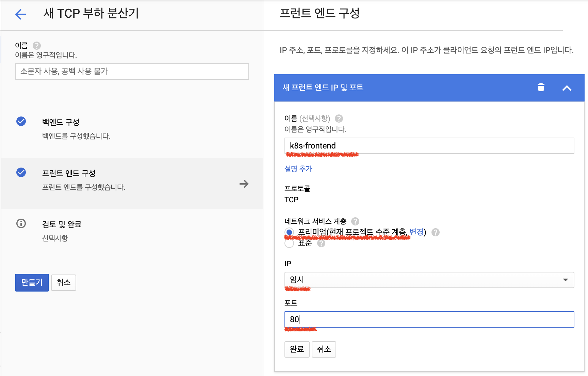Image resolution: width=588 pixels, height=376 pixels.
Task: Click the 설명 추가 add description link
Action: (298, 169)
